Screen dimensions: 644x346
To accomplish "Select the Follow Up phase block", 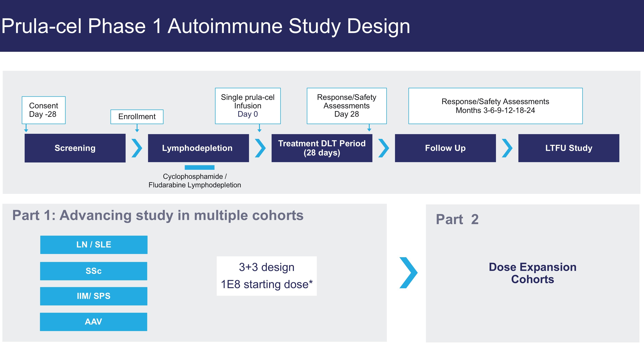I will 445,148.
